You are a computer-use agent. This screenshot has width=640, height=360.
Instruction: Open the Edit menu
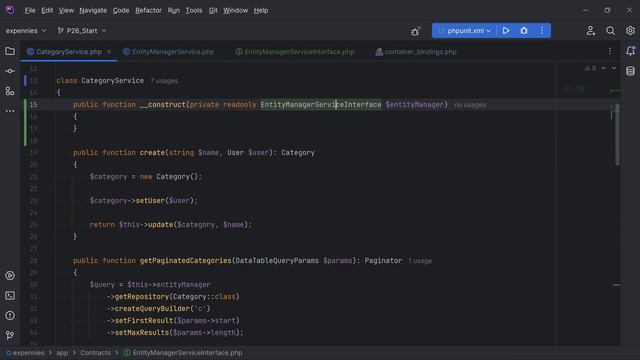(47, 10)
